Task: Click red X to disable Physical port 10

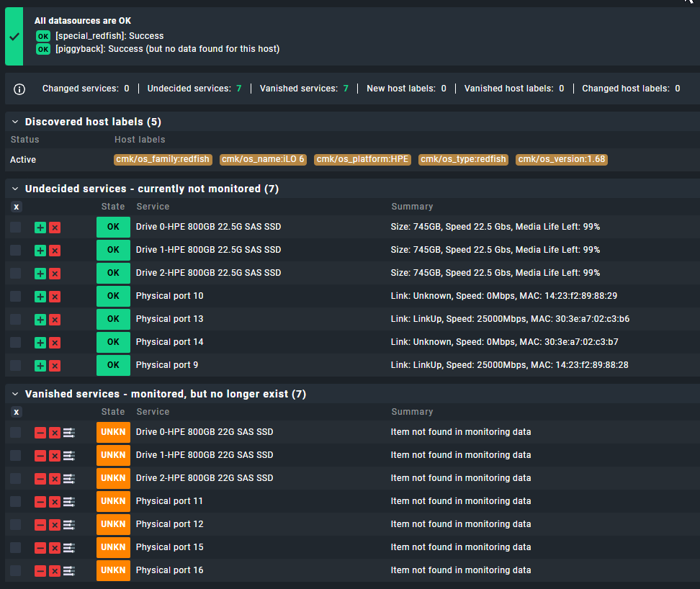Action: click(55, 296)
